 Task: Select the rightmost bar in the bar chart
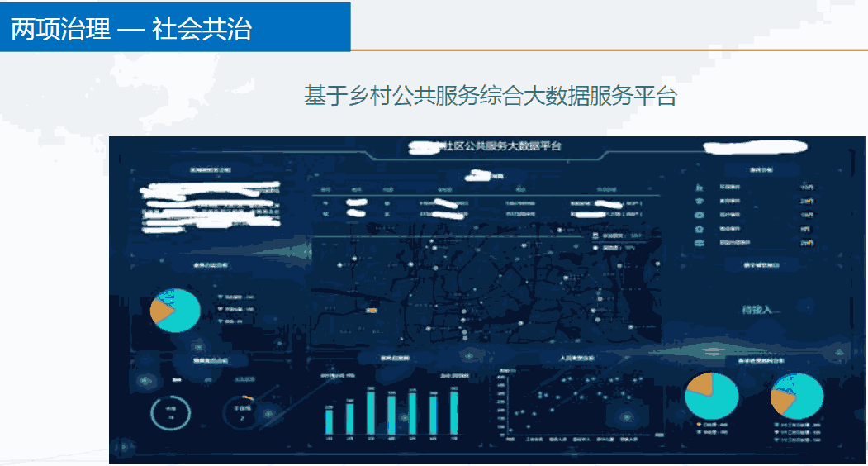453,411
